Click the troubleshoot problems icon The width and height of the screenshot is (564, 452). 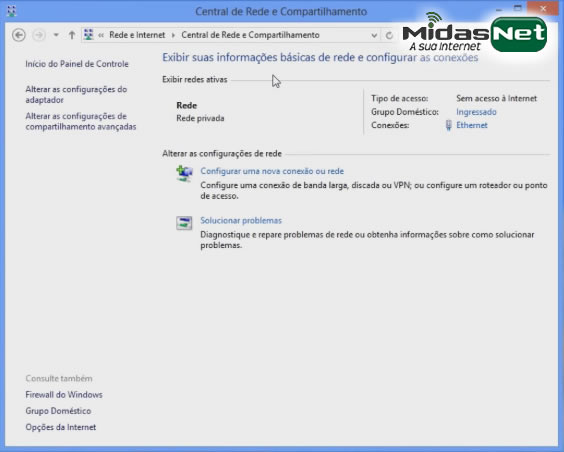pos(184,223)
